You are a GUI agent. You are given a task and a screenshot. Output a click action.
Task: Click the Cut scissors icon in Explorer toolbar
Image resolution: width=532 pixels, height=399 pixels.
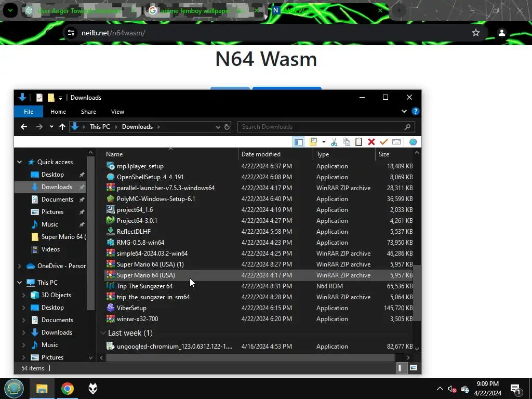334,142
